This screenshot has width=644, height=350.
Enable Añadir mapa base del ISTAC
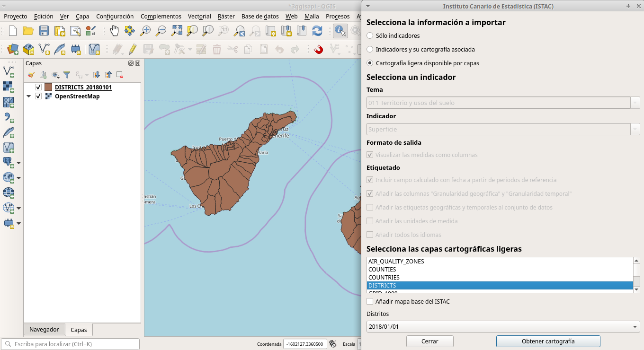370,301
